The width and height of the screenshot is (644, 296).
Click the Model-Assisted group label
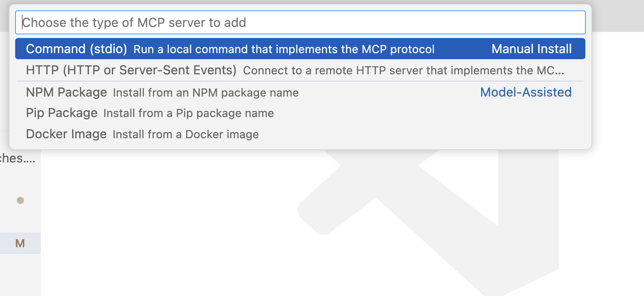525,92
